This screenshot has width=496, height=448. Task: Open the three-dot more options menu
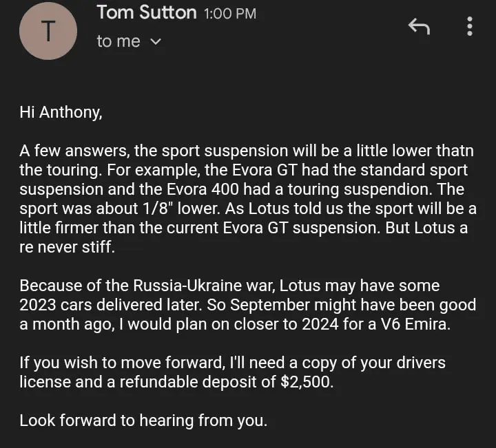470,27
